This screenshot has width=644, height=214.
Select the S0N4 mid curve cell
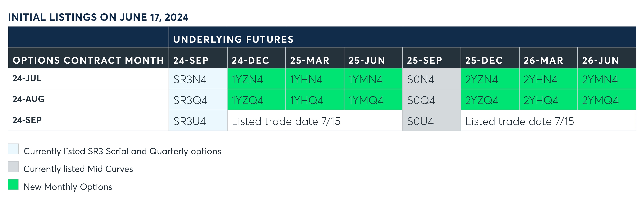click(x=432, y=79)
